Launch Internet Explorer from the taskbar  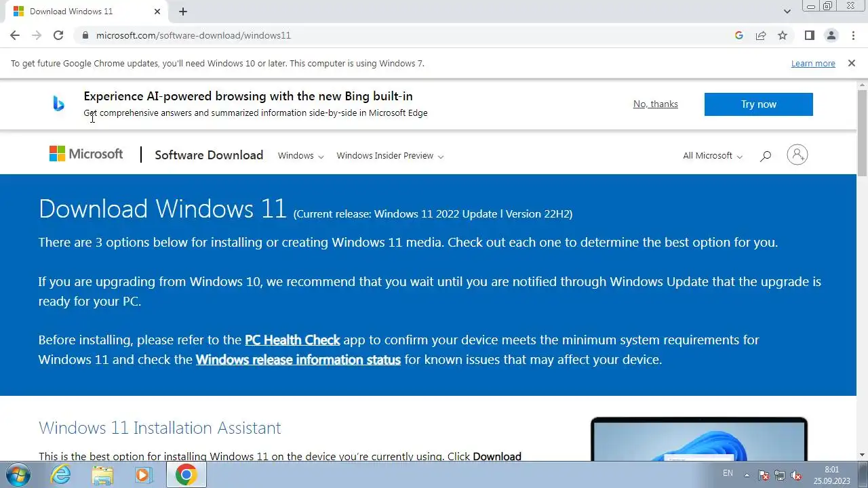point(60,475)
